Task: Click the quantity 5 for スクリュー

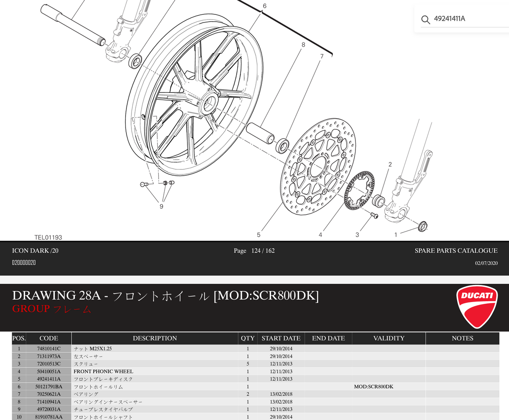Action: [248, 364]
